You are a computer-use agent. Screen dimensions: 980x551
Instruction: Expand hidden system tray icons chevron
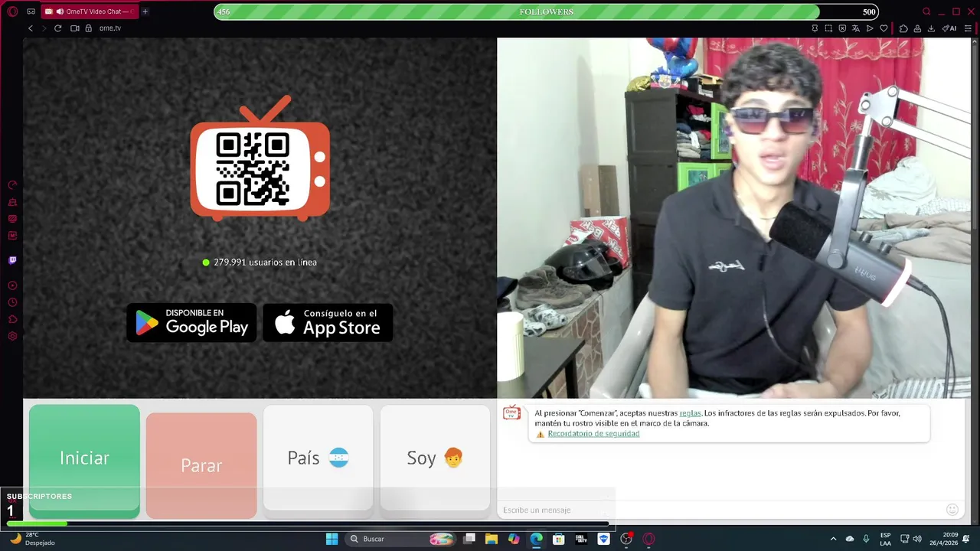[834, 539]
